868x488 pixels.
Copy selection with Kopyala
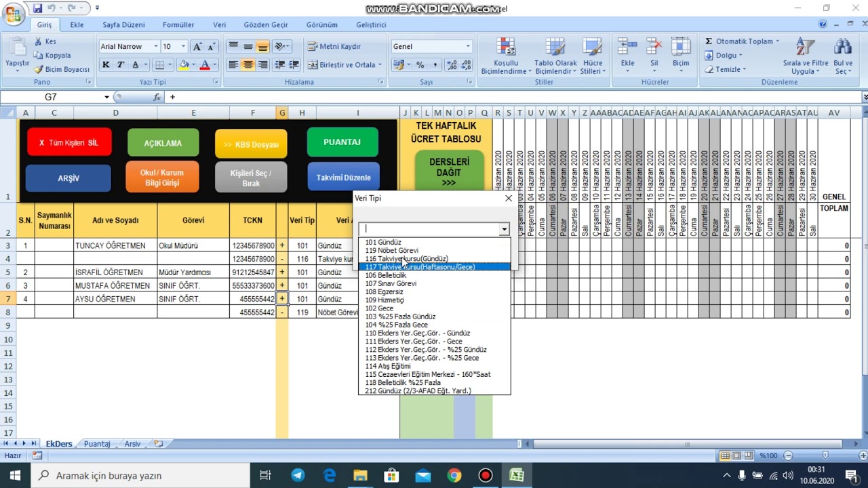tap(52, 56)
